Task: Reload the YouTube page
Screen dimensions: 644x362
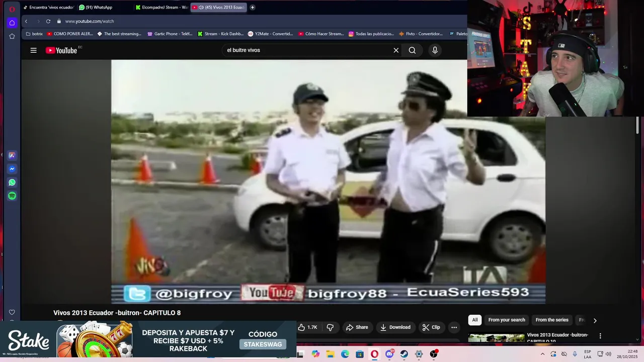Action: (x=48, y=21)
